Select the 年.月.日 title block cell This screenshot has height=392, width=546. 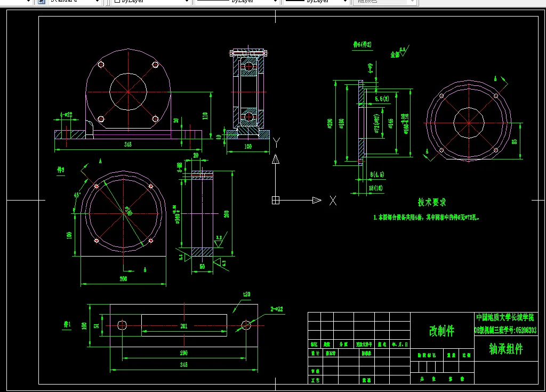(400, 344)
